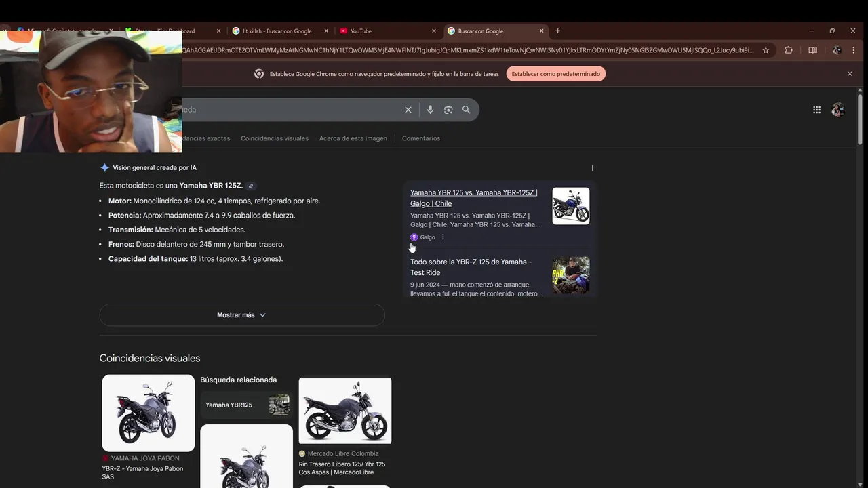Open 'YBR-Z - Yamaha Joya Pabon SAS' link
Screen dimensions: 868x488
[142, 472]
